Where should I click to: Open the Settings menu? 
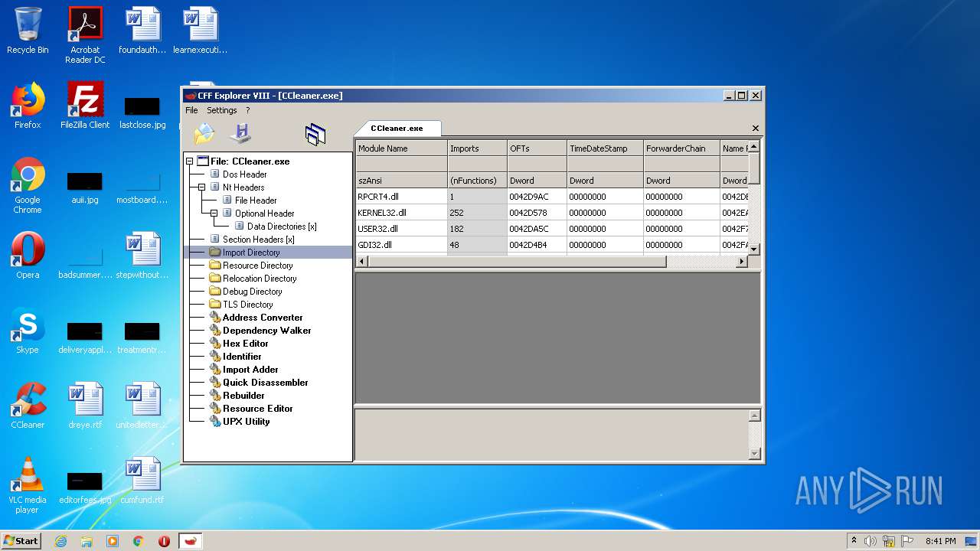222,110
